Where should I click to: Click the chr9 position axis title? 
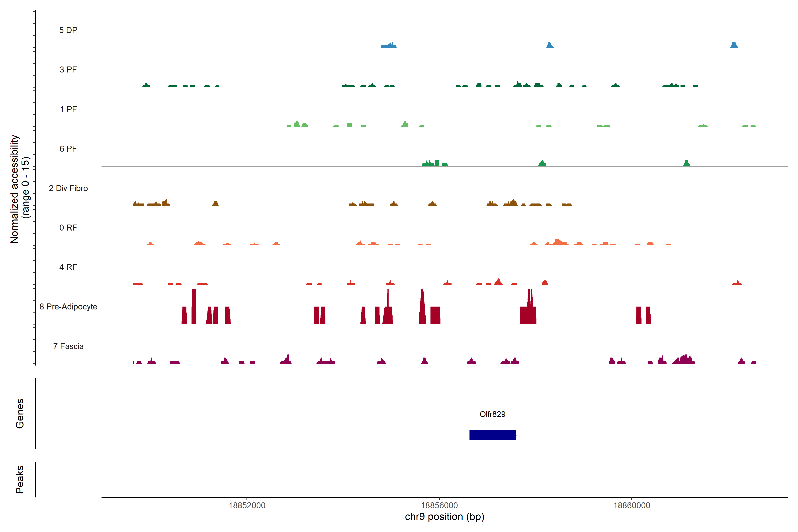click(x=444, y=517)
